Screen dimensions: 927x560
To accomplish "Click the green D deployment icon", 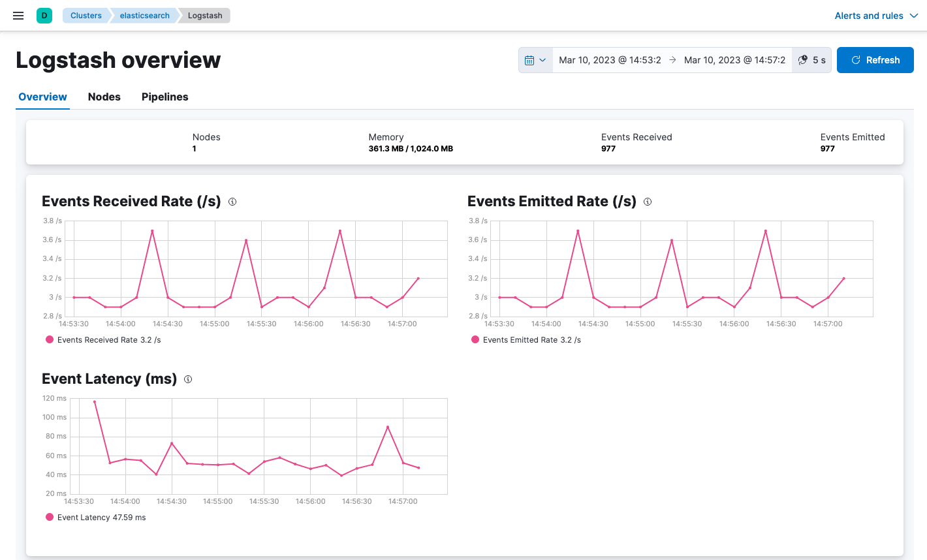I will click(x=43, y=14).
